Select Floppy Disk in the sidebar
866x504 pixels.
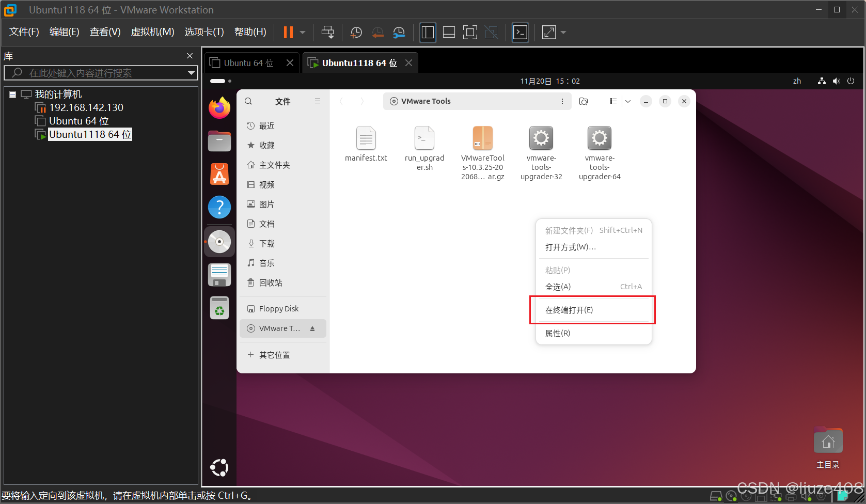click(x=283, y=309)
